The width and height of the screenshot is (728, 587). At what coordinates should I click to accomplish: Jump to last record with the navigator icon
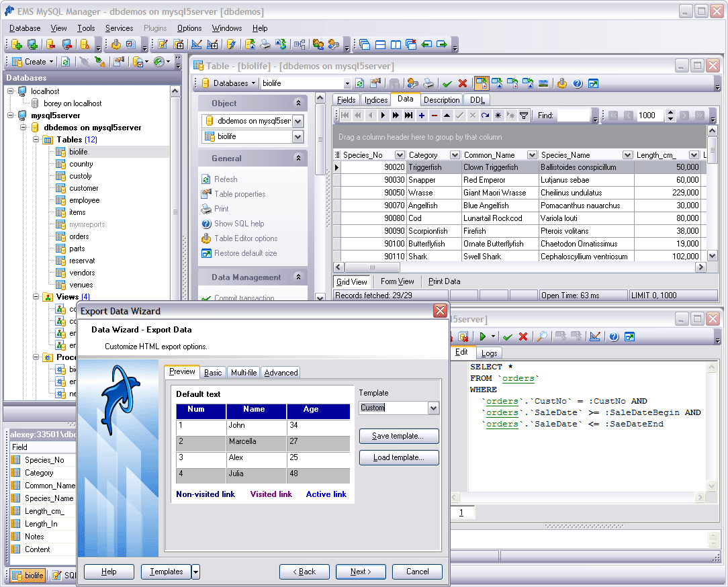click(408, 115)
